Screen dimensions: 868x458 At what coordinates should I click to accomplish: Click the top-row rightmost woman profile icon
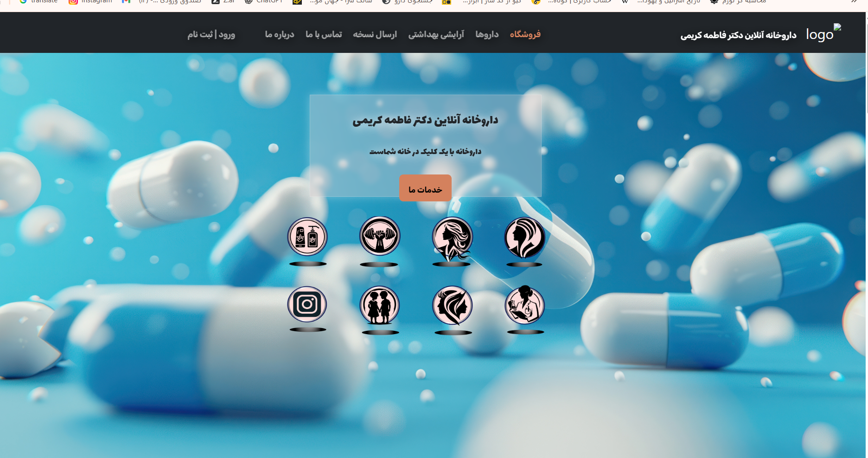[x=524, y=237]
